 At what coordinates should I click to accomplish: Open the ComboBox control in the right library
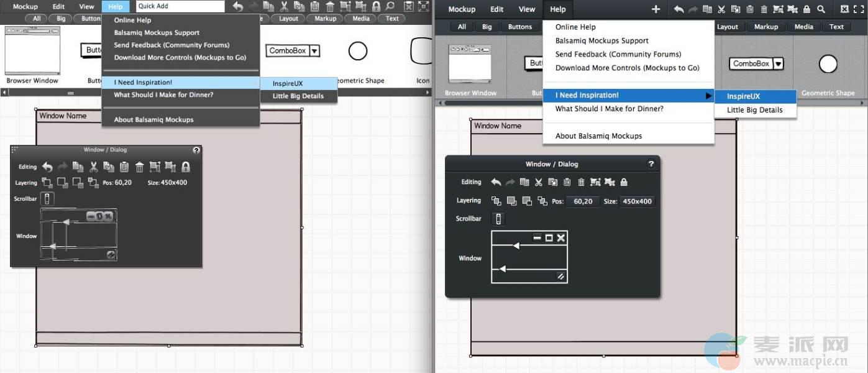pos(756,63)
